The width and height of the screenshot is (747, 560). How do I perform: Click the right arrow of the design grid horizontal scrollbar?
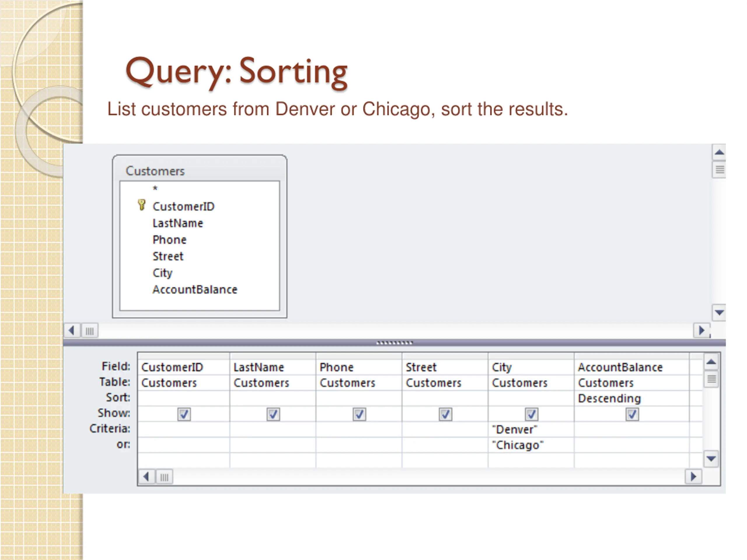(x=693, y=477)
